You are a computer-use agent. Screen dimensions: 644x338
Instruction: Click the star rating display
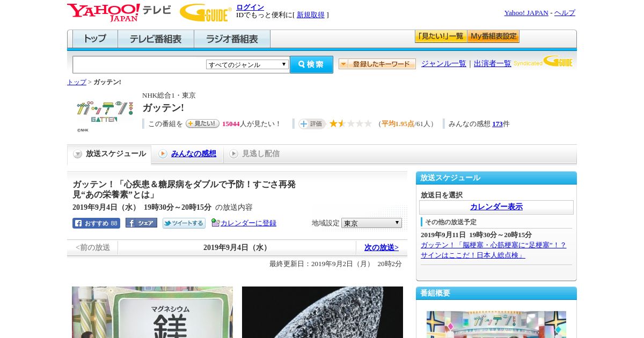350,123
